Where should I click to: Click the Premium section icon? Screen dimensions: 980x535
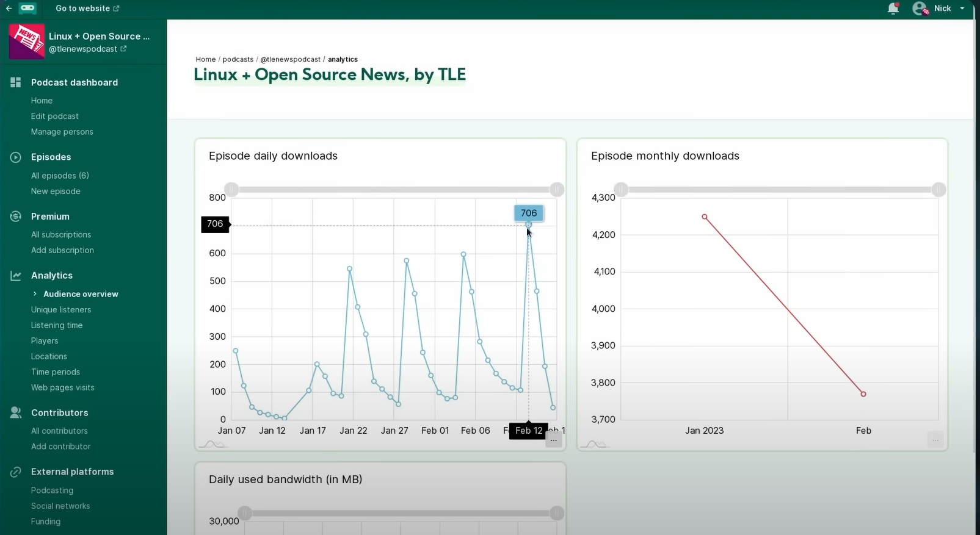16,216
